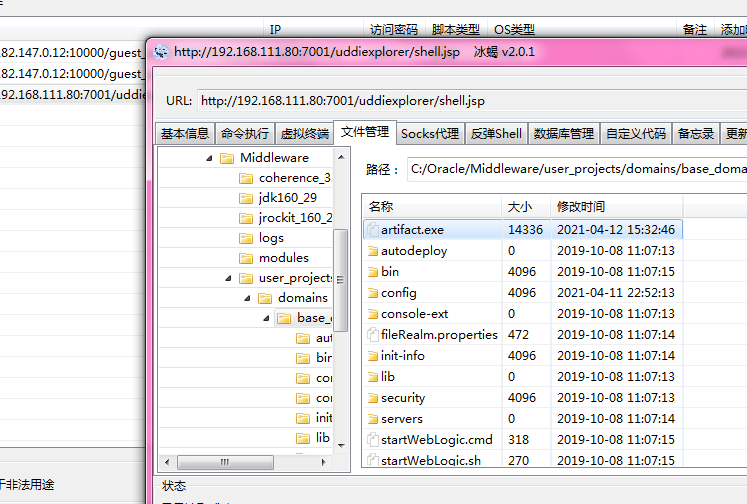
Task: Click the console-ext folder icon
Action: [x=373, y=314]
